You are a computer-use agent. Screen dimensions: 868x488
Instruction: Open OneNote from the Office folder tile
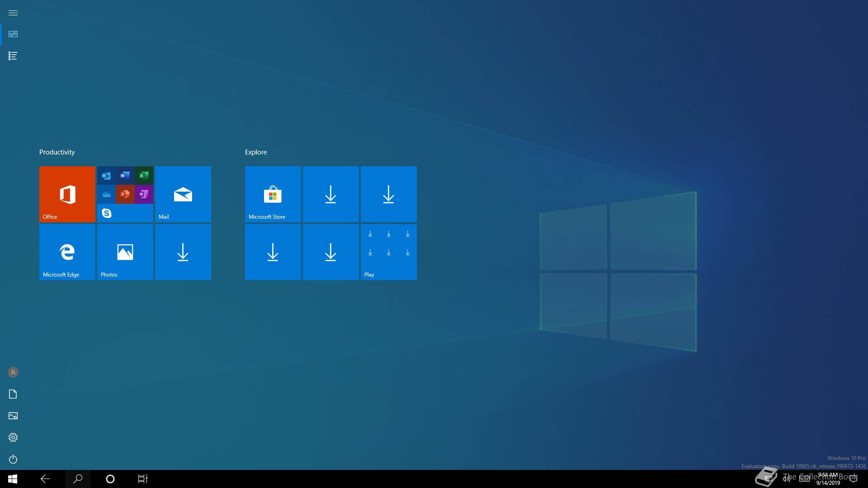pyautogui.click(x=144, y=194)
